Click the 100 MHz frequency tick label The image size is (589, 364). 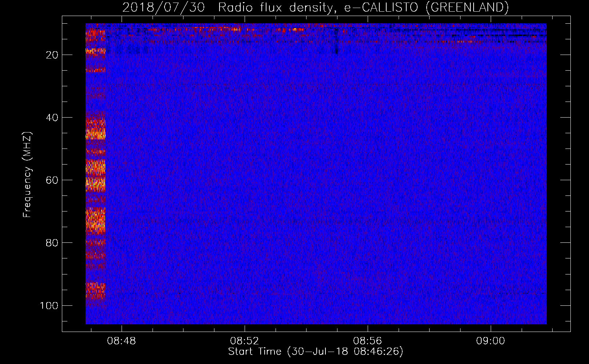click(49, 305)
